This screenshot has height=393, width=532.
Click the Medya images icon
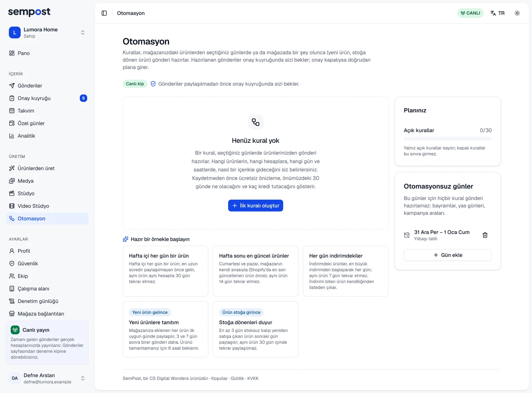pyautogui.click(x=12, y=181)
